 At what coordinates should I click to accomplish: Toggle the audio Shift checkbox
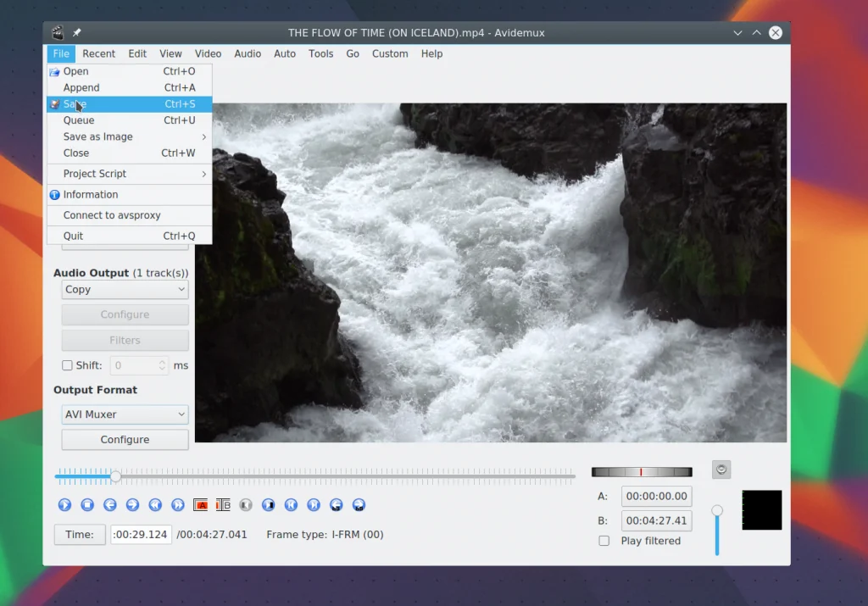(68, 366)
